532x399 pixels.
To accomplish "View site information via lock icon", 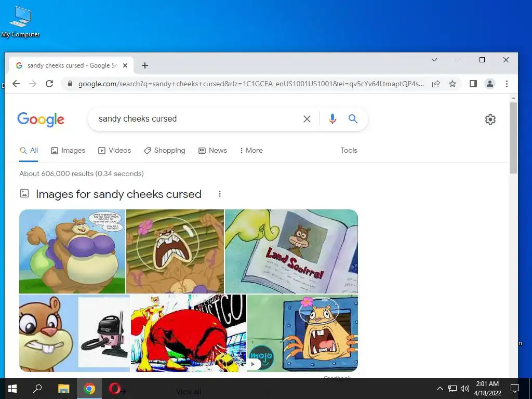I will tap(70, 84).
